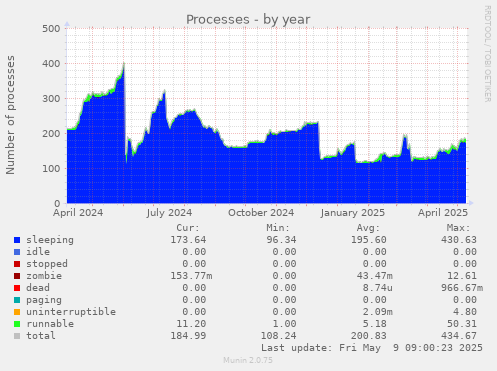Click the 'dead' legend label

point(38,288)
